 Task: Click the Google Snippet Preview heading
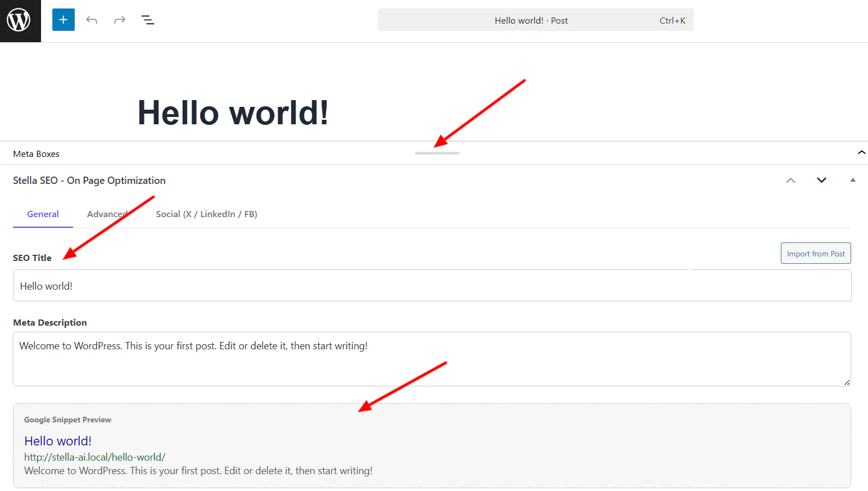(x=67, y=420)
